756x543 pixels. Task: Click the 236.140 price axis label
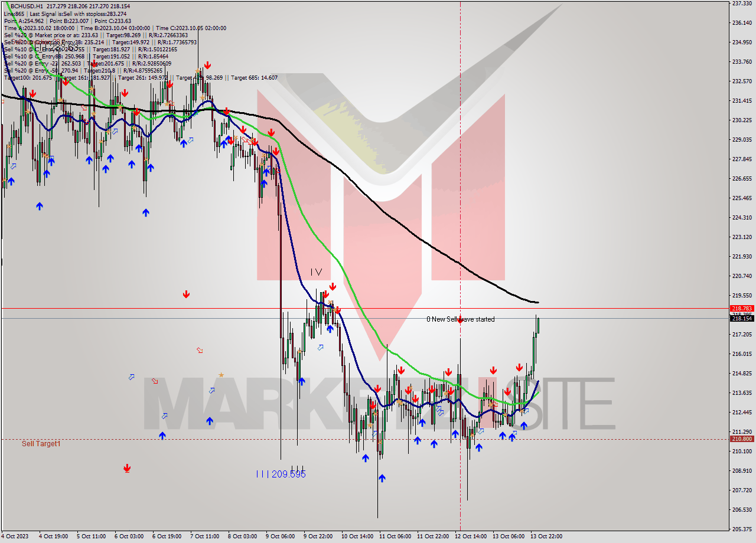pyautogui.click(x=742, y=23)
